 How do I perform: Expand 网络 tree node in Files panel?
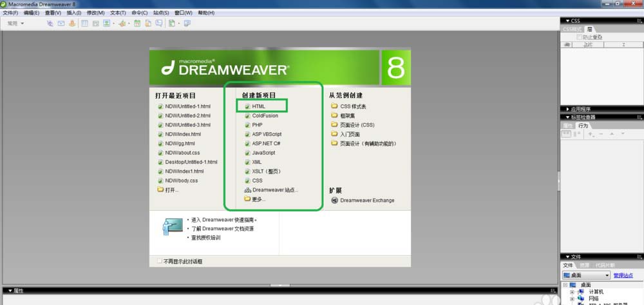coord(572,299)
